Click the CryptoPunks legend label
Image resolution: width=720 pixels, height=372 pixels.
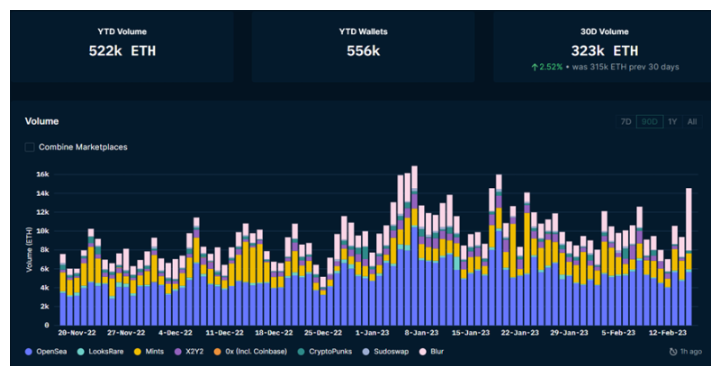330,352
